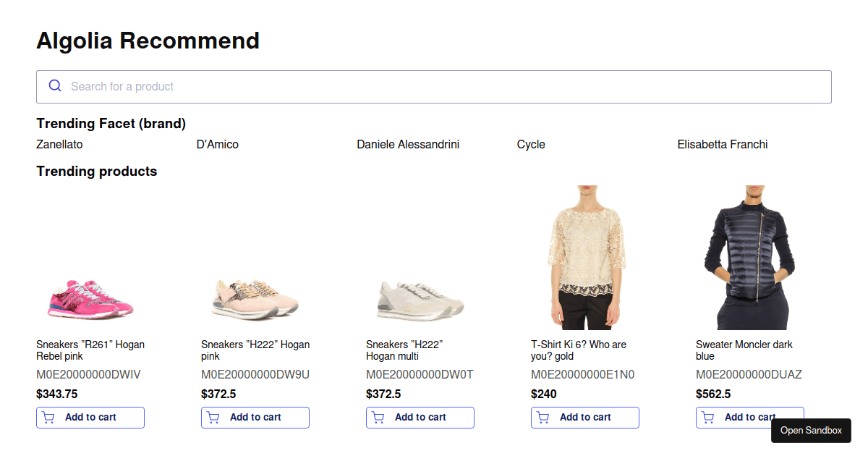Select the Daniele Alessandrini brand
Viewport: 868px width, 456px height.
coord(407,144)
